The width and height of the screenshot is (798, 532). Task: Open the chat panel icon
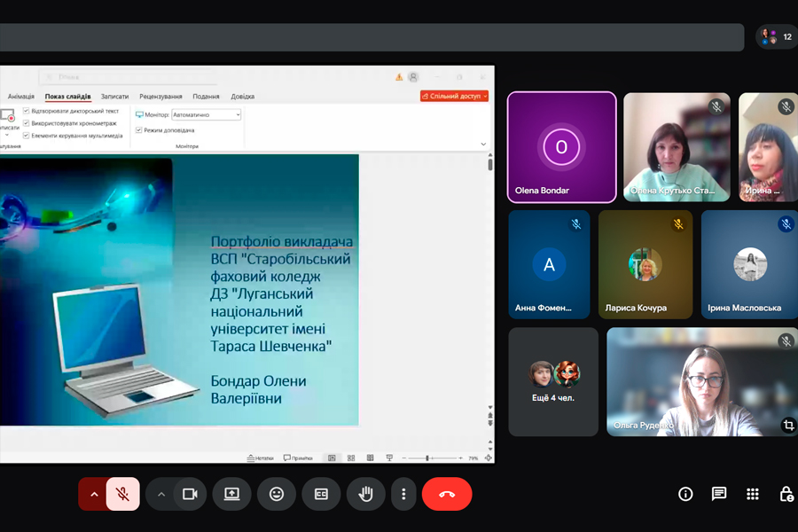tap(719, 494)
